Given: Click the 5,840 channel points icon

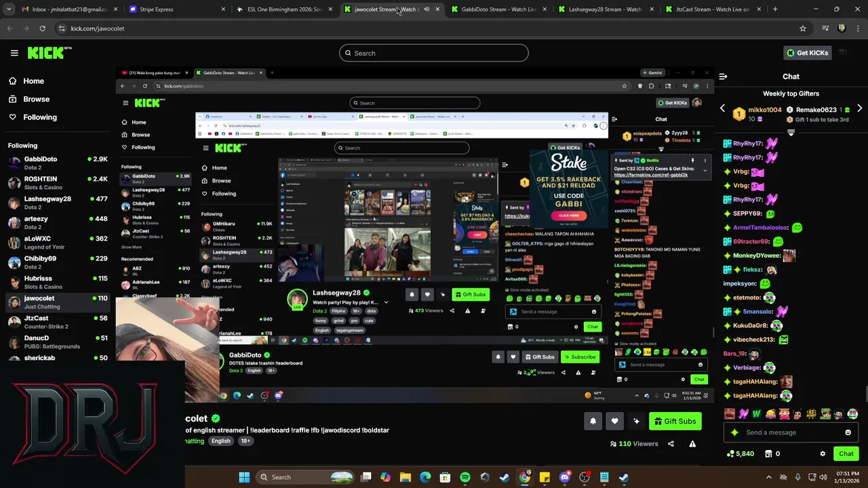Looking at the screenshot, I should 730,453.
